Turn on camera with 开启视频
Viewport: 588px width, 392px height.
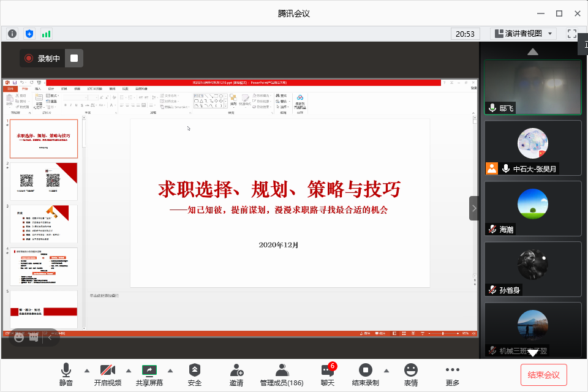coord(108,374)
